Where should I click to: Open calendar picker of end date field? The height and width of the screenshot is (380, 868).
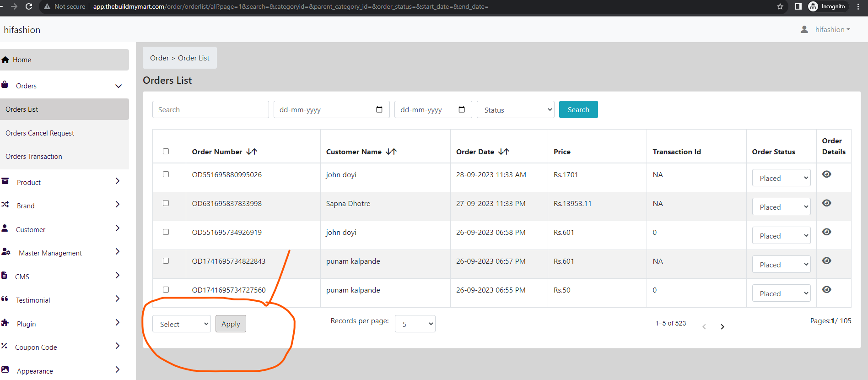coord(462,109)
